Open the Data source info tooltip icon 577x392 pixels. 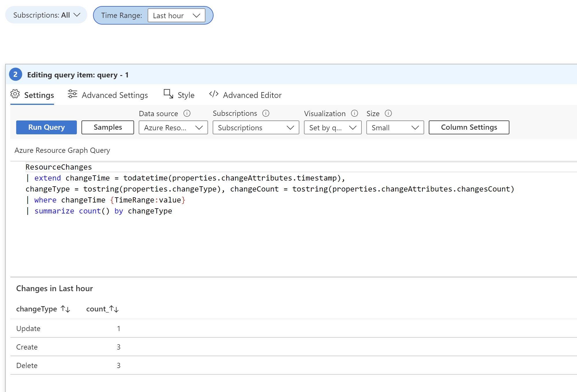(x=187, y=114)
